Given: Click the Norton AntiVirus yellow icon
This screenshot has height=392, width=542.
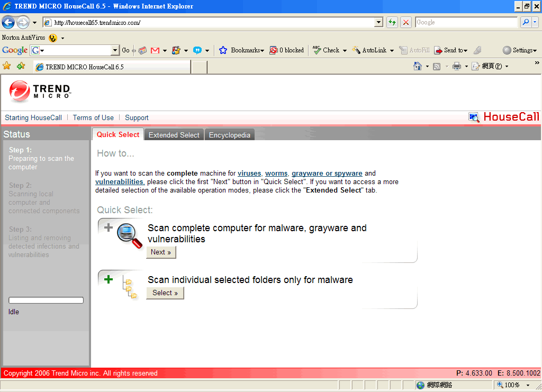Looking at the screenshot, I should point(53,38).
